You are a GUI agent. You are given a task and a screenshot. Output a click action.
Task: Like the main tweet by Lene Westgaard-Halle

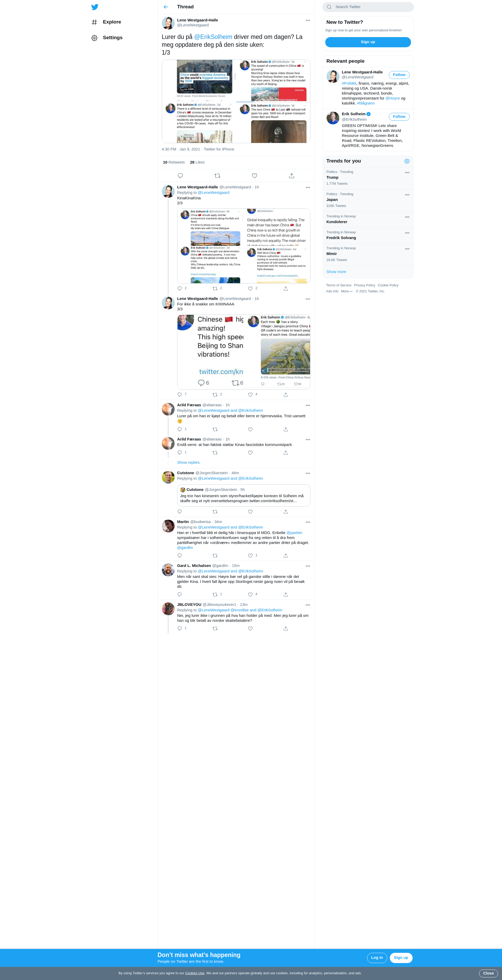(255, 176)
